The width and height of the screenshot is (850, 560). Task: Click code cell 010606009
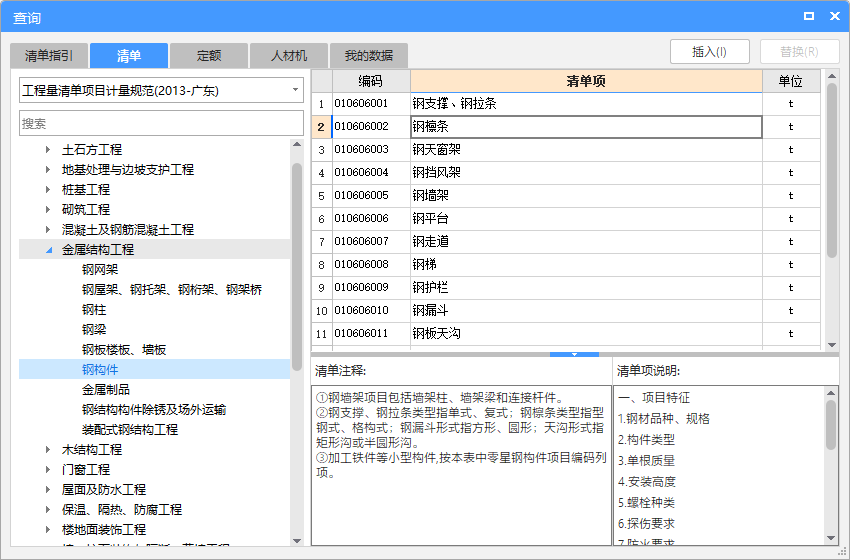[371, 287]
